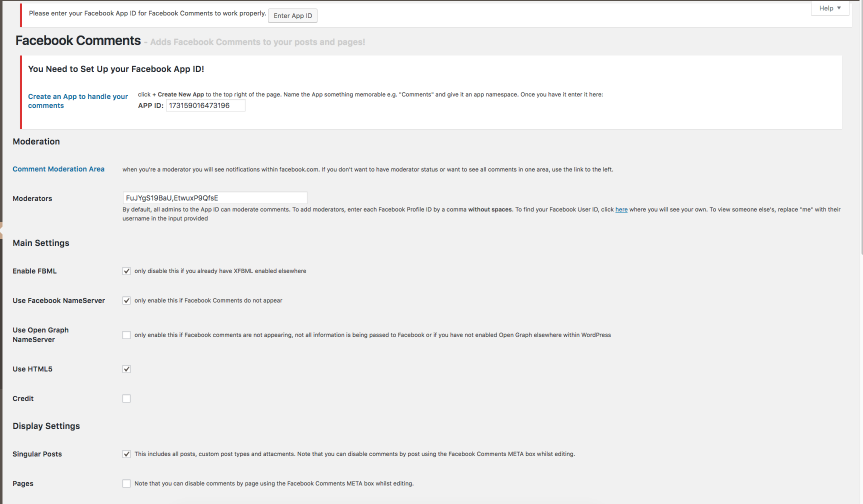Click the 'Singular Posts' setting label text

point(37,454)
